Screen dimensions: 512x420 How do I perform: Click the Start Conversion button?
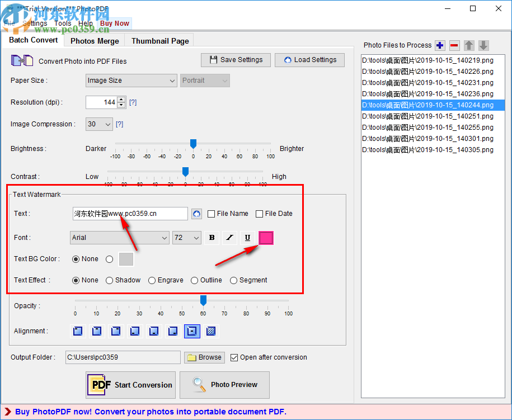coord(130,385)
